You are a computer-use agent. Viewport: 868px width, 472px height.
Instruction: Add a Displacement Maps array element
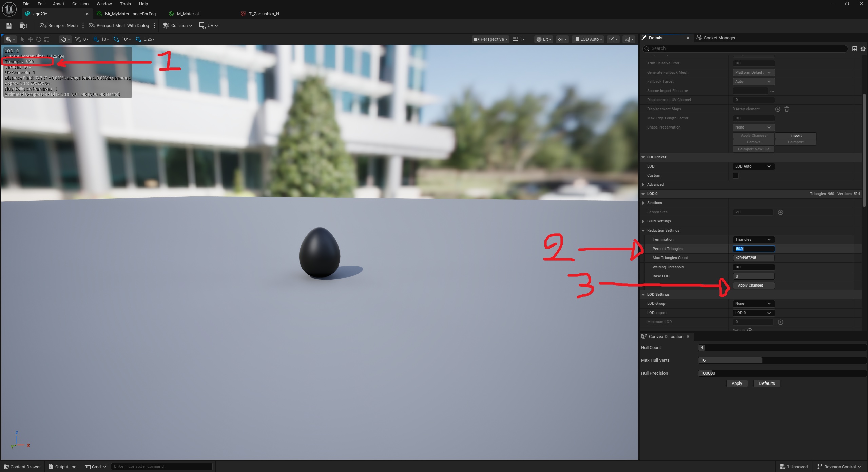click(x=778, y=109)
